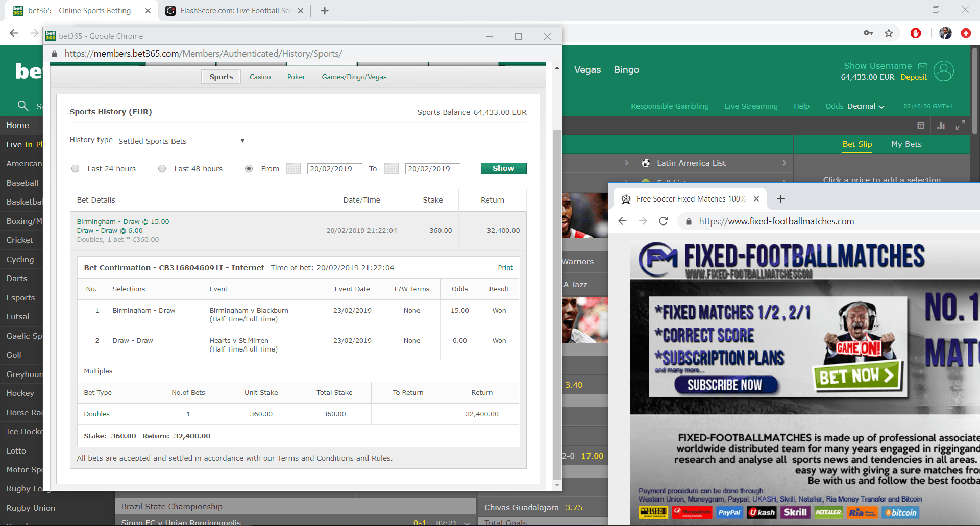Select the From date range radio button

tap(249, 169)
